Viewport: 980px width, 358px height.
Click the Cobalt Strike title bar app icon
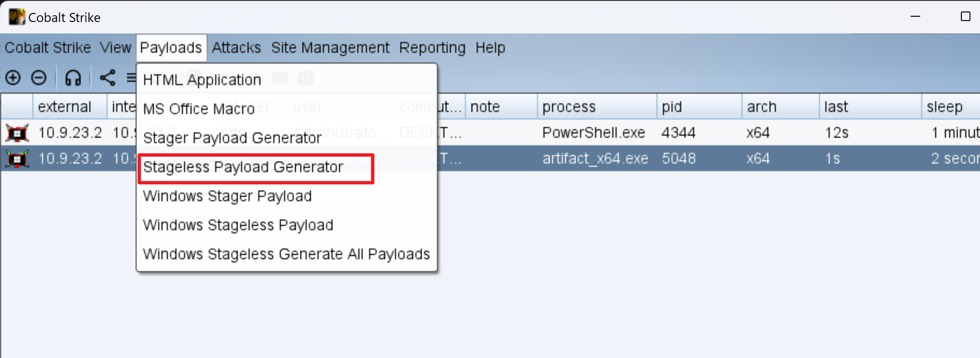tap(17, 17)
